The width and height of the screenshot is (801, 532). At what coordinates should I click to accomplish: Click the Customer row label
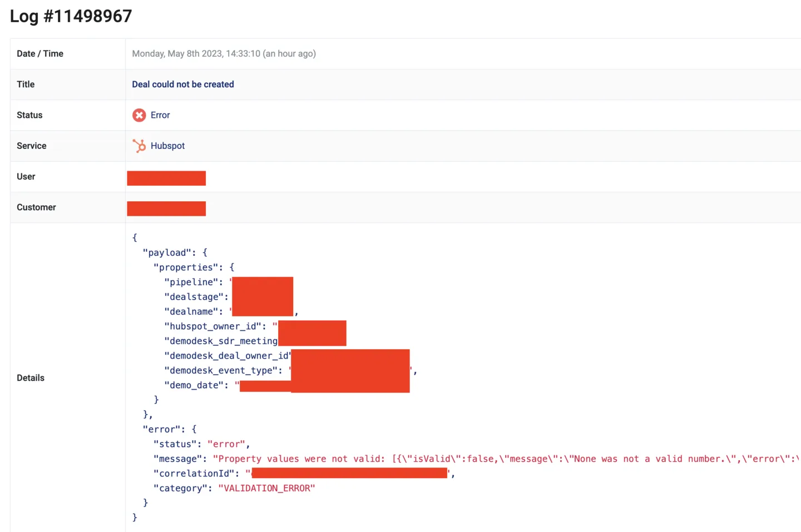point(36,207)
